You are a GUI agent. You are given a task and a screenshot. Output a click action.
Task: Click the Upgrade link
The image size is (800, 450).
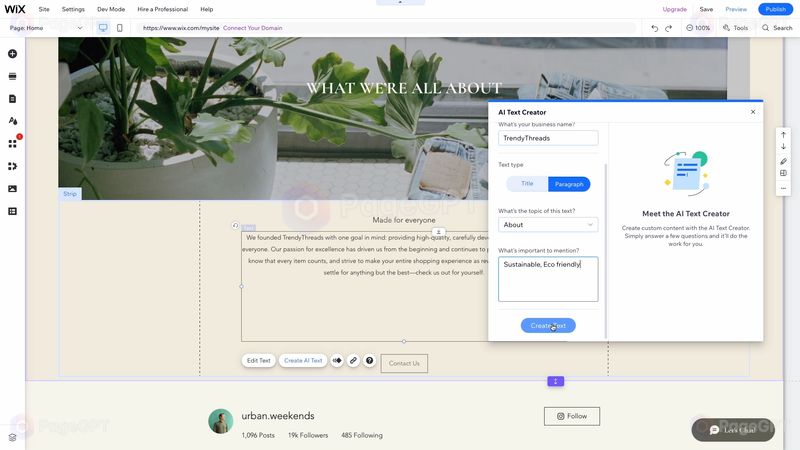point(674,9)
